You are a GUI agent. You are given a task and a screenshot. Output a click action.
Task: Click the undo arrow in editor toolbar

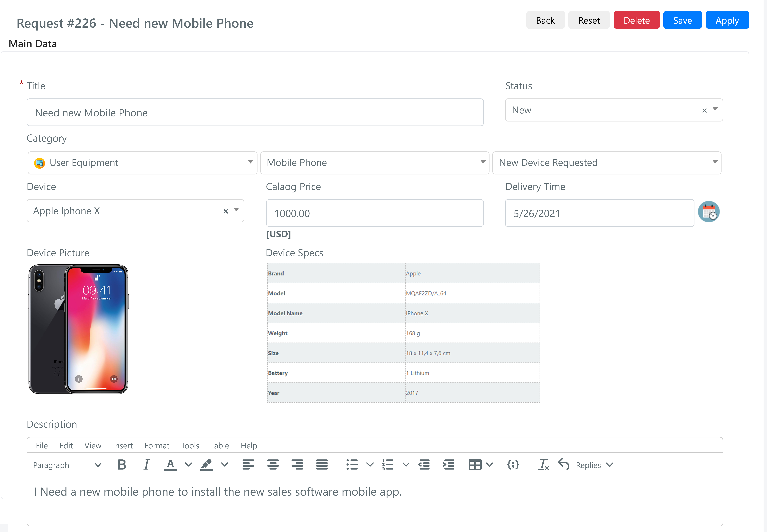pos(563,465)
